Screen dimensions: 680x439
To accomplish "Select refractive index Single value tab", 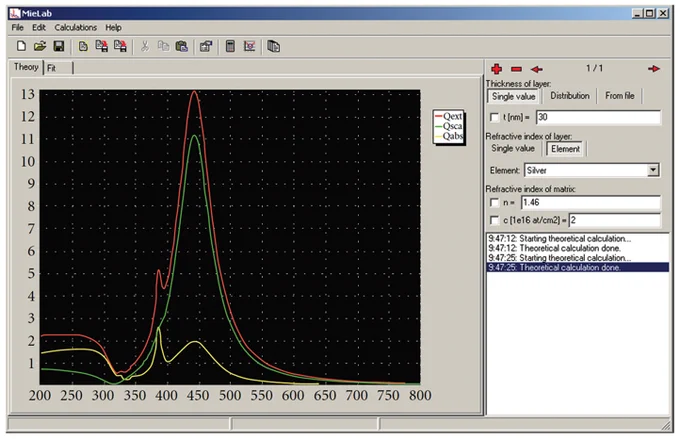I will [x=513, y=148].
